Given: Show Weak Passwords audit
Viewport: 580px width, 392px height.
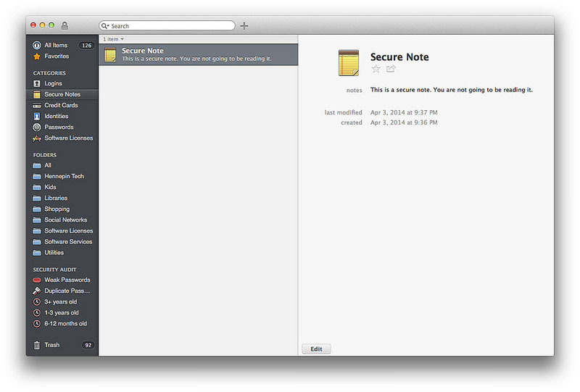Looking at the screenshot, I should point(67,280).
